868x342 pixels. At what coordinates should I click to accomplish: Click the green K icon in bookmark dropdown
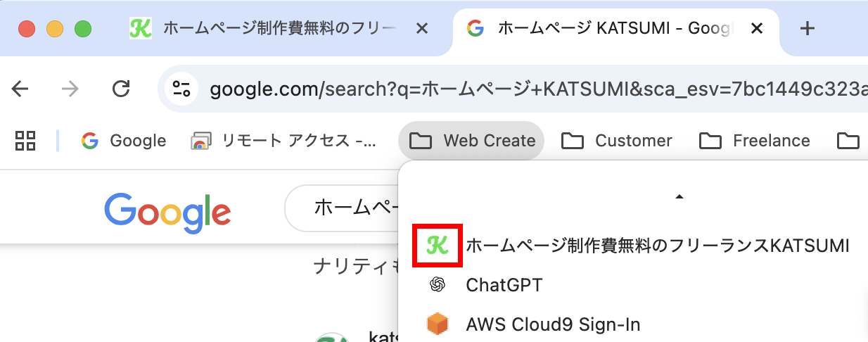(x=438, y=246)
